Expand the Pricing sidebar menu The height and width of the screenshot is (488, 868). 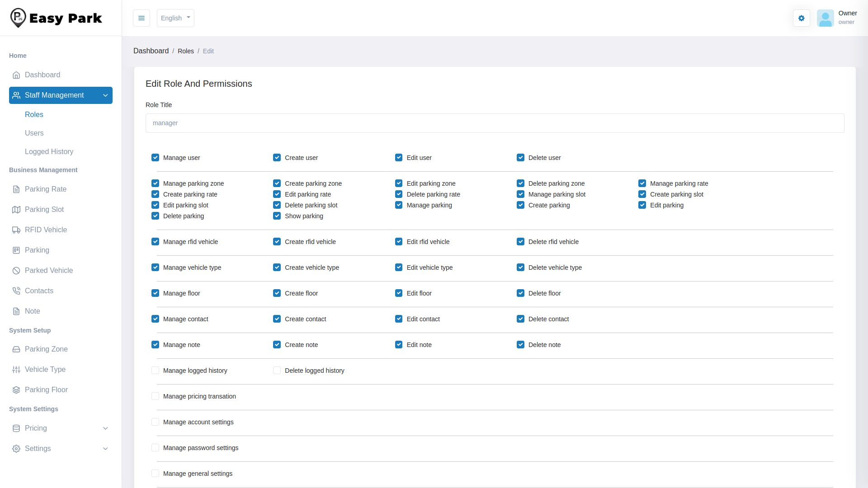tap(61, 428)
